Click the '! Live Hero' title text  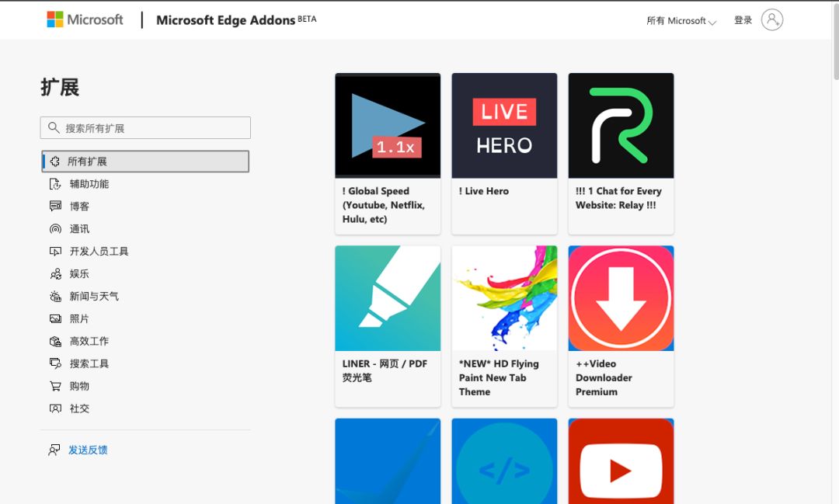click(x=484, y=191)
